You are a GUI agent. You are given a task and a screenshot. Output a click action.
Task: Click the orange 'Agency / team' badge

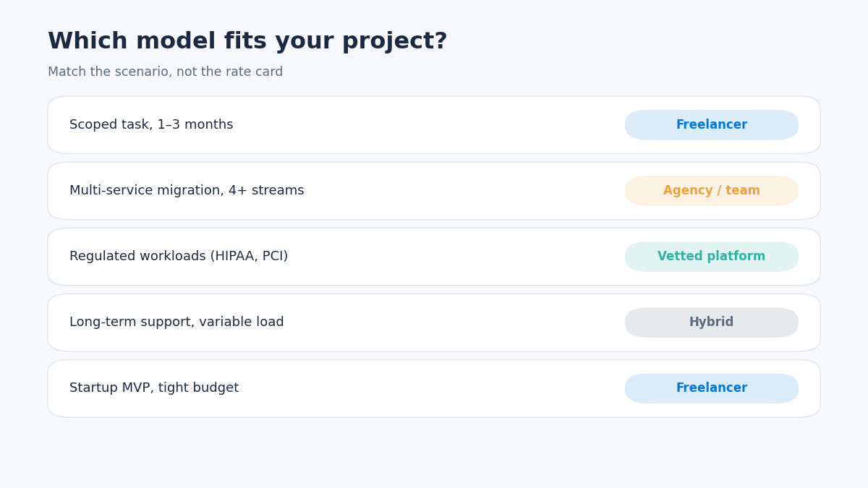point(712,191)
